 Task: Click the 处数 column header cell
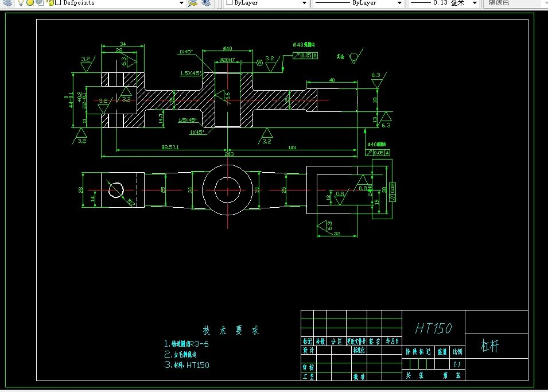pyautogui.click(x=320, y=341)
